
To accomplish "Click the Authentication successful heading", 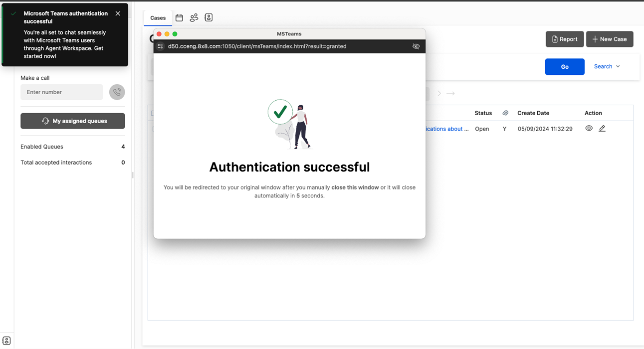I will click(x=289, y=167).
